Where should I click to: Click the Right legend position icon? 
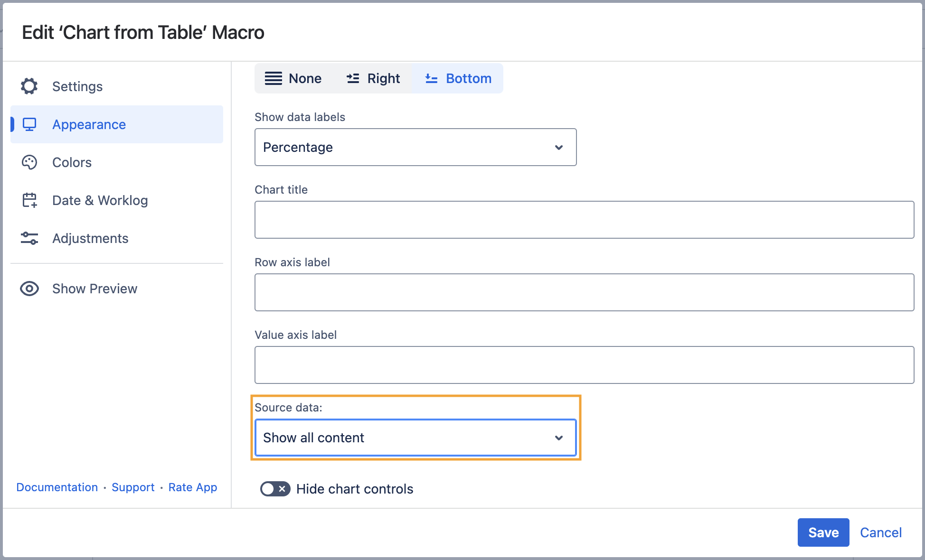coord(353,78)
